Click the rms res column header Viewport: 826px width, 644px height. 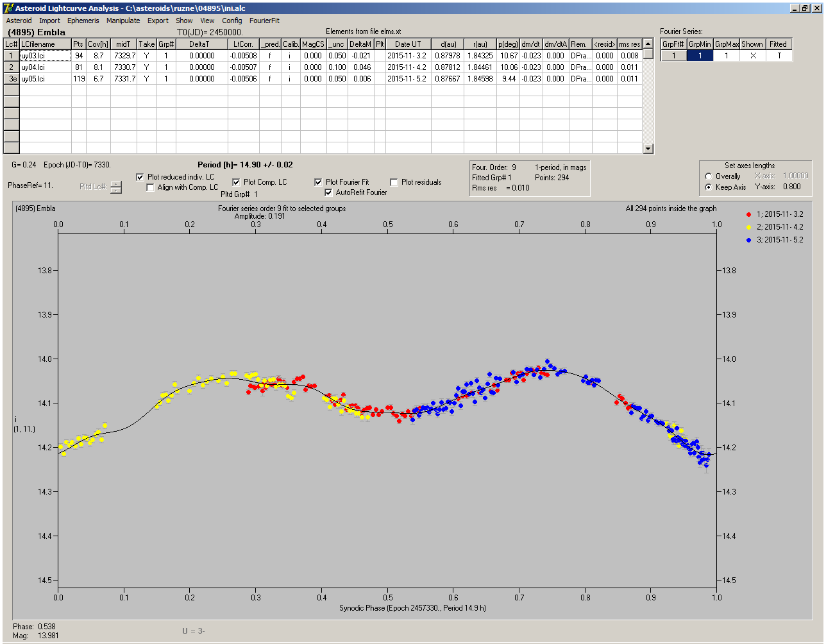tap(629, 44)
